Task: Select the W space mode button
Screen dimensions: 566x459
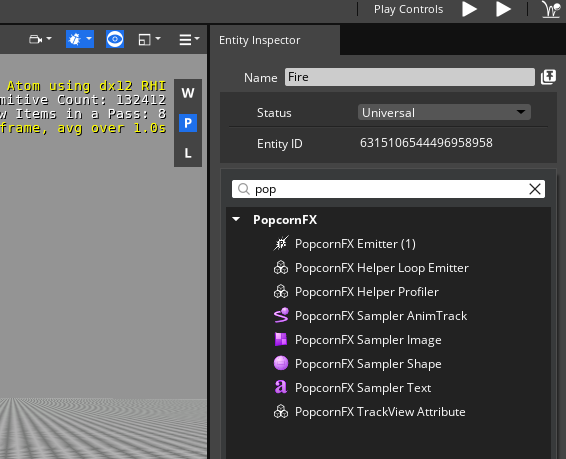Action: (x=188, y=93)
